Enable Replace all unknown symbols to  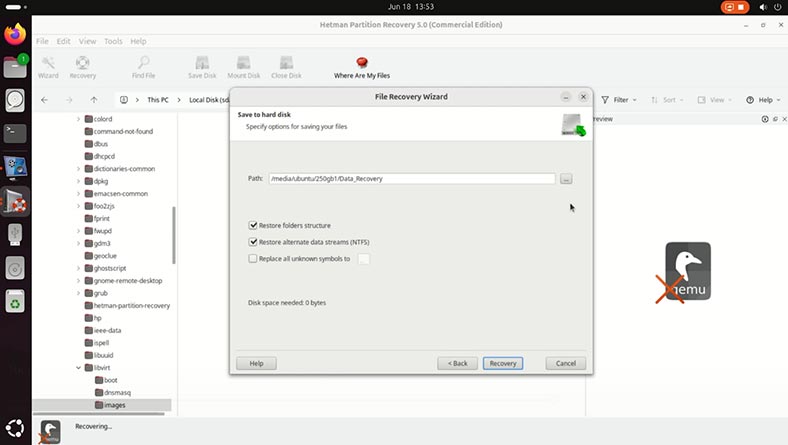pyautogui.click(x=253, y=258)
